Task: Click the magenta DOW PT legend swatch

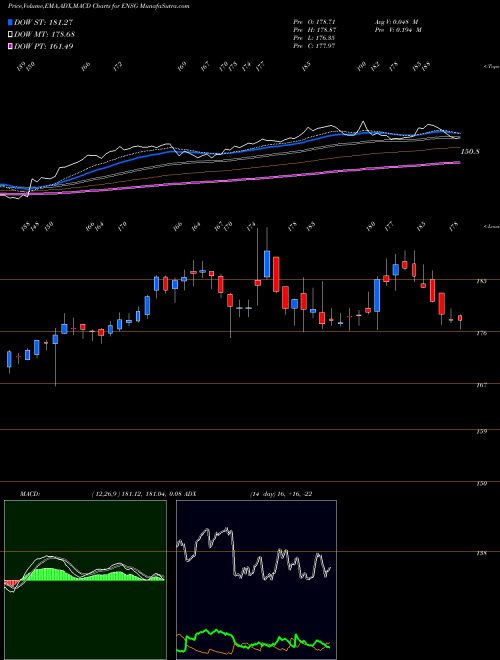Action: click(x=11, y=46)
